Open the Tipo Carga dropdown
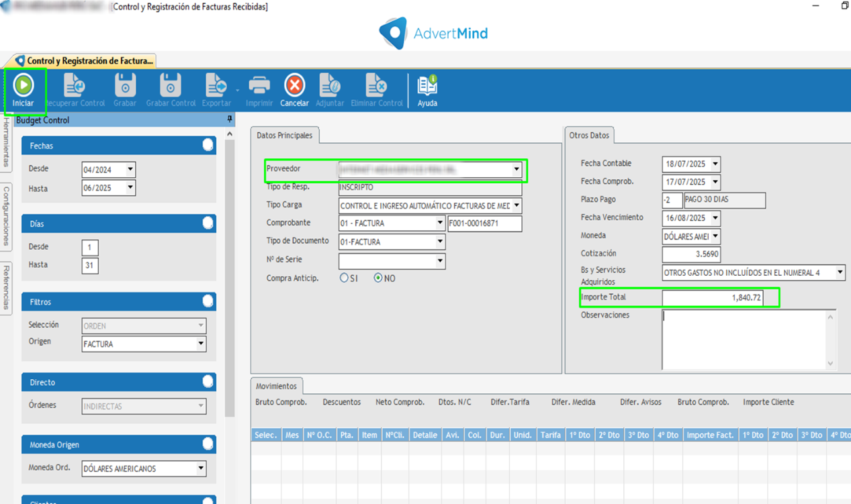 (x=517, y=205)
